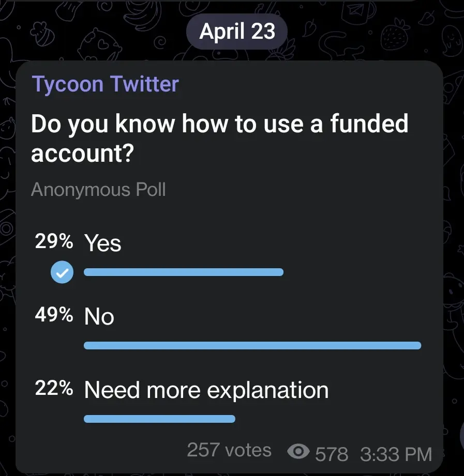Click the No result progress bar
Viewport: 464px width, 476px height.
pos(252,345)
